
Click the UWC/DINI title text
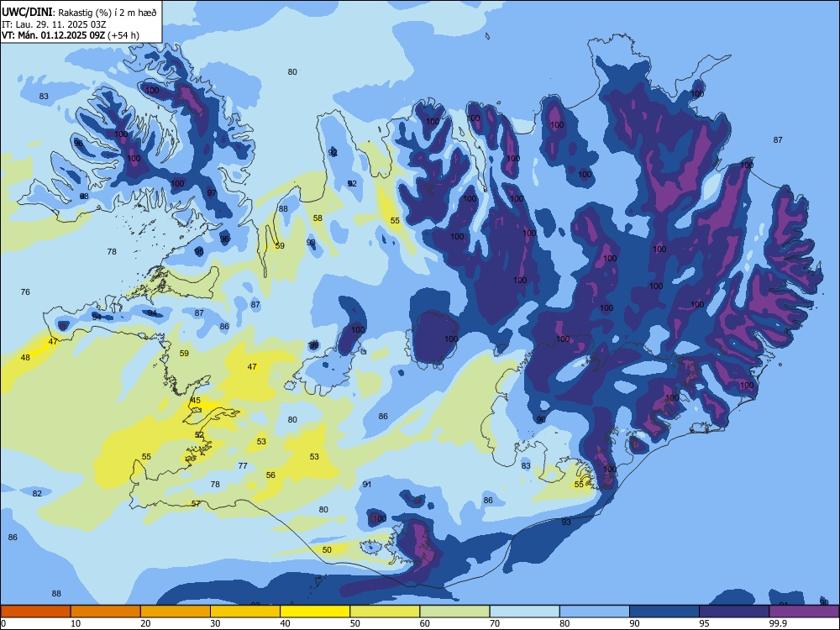pos(28,12)
